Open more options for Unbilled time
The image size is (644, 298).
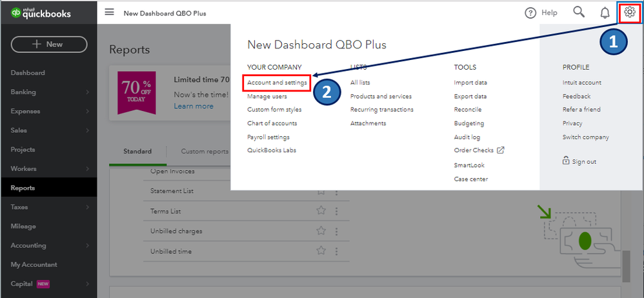point(337,251)
